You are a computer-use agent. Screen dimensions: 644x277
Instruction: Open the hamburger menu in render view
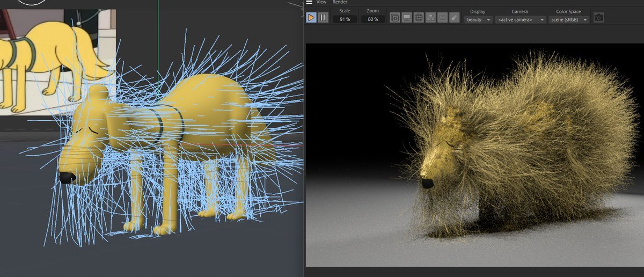point(309,2)
